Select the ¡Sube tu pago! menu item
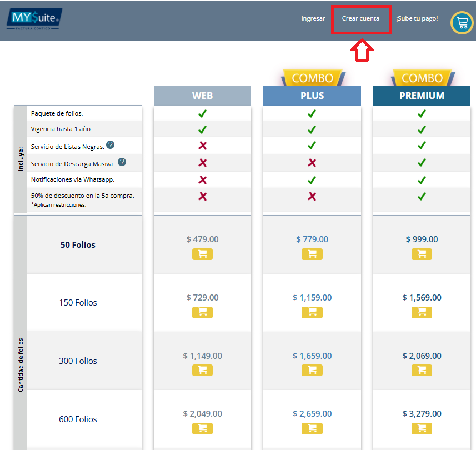The height and width of the screenshot is (450, 476). pos(417,19)
